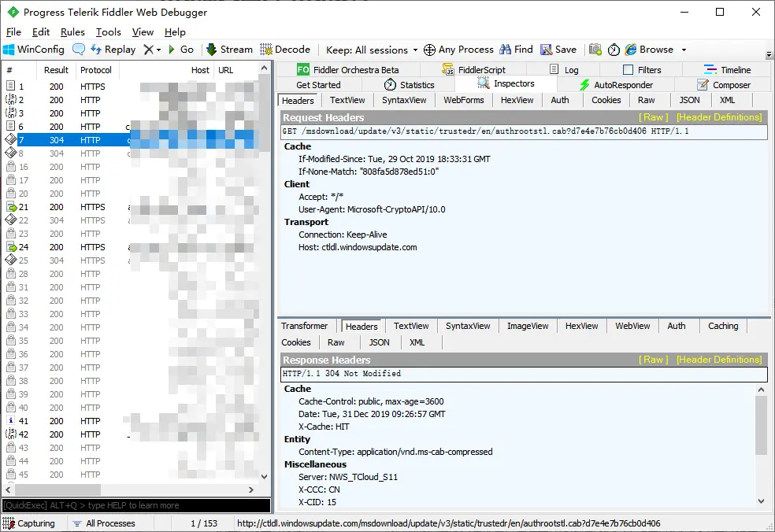Click Raw link in Request Headers
775x532 pixels.
point(653,117)
